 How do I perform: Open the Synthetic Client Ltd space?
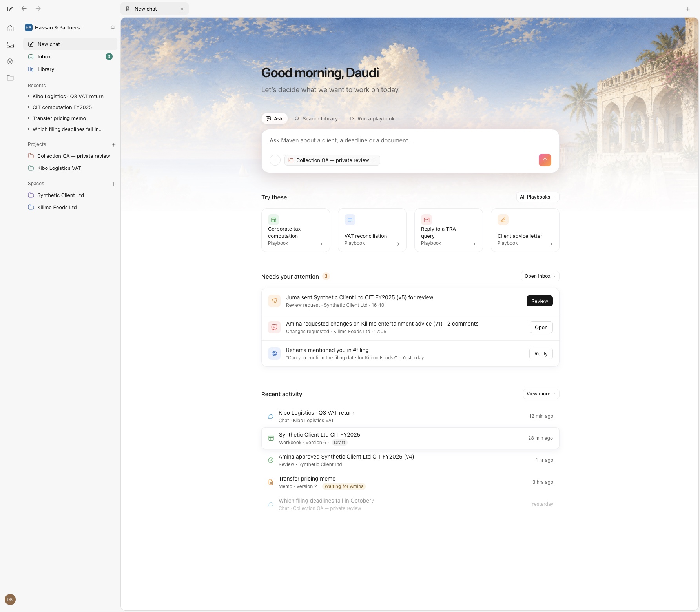70,195
